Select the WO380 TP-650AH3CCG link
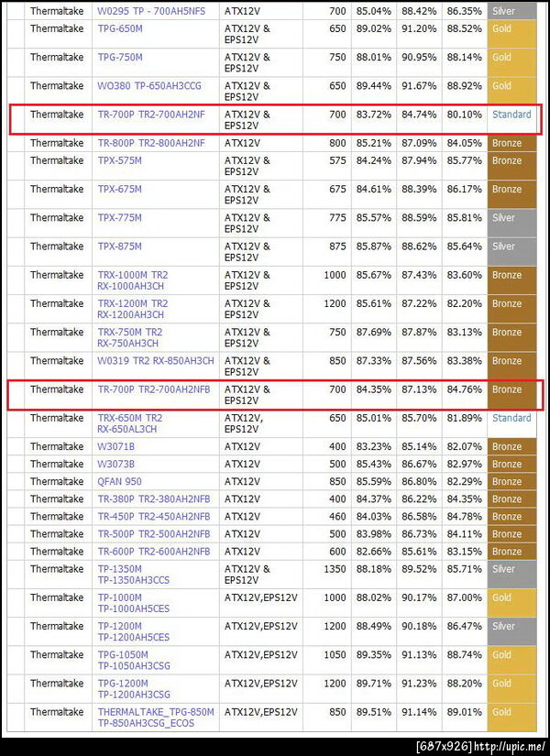The image size is (550, 756). [149, 85]
